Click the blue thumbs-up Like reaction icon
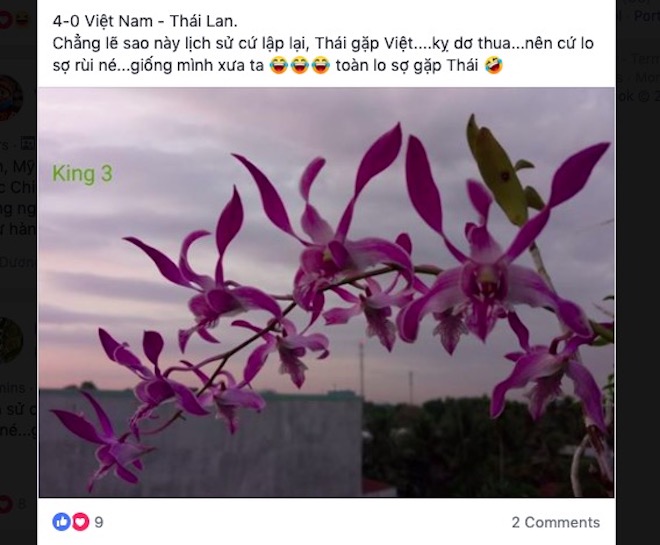 pos(61,522)
